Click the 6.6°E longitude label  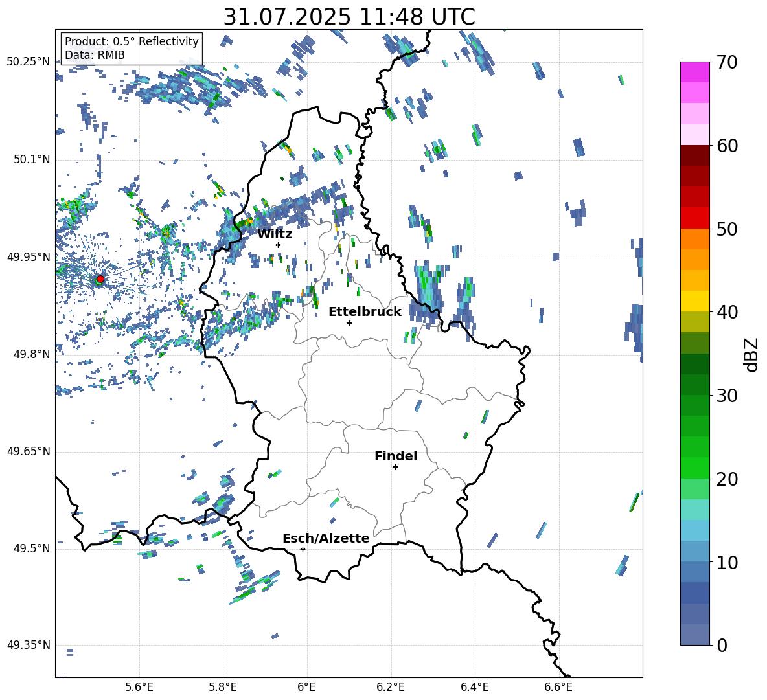coord(558,687)
